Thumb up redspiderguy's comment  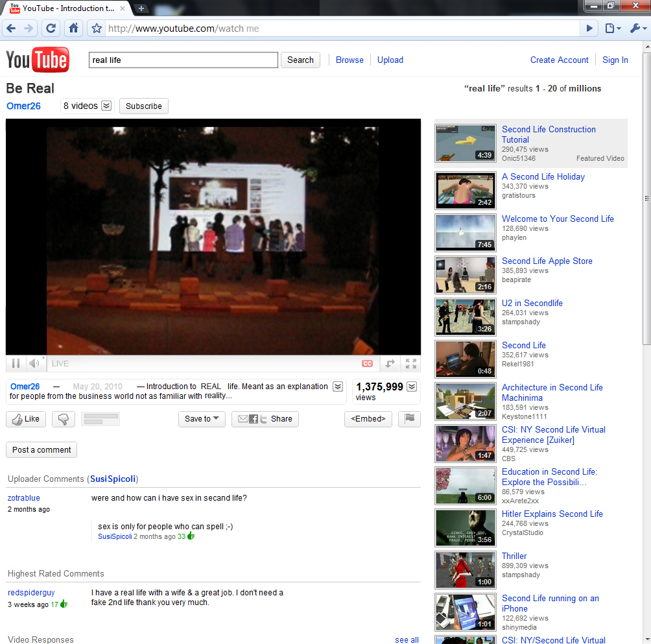(x=64, y=604)
